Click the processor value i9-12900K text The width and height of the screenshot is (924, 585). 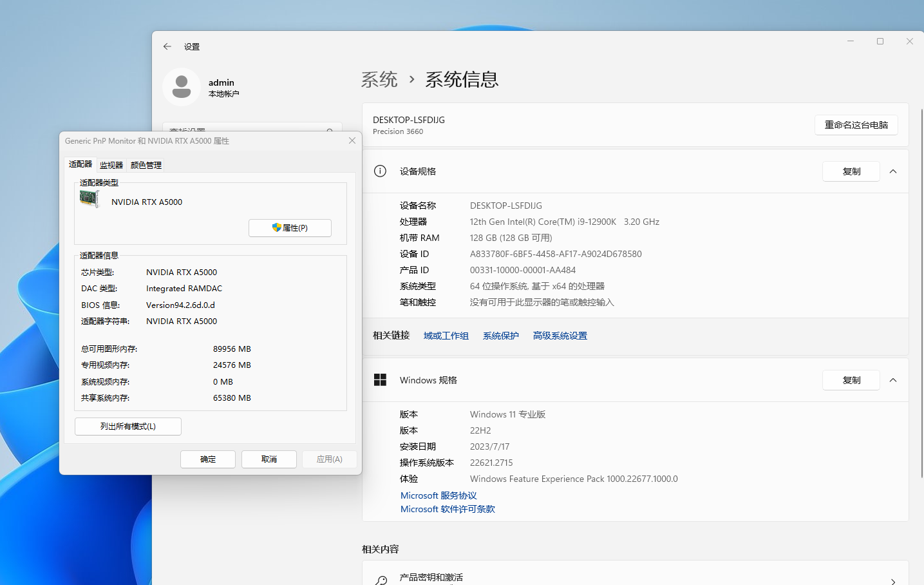coord(565,222)
